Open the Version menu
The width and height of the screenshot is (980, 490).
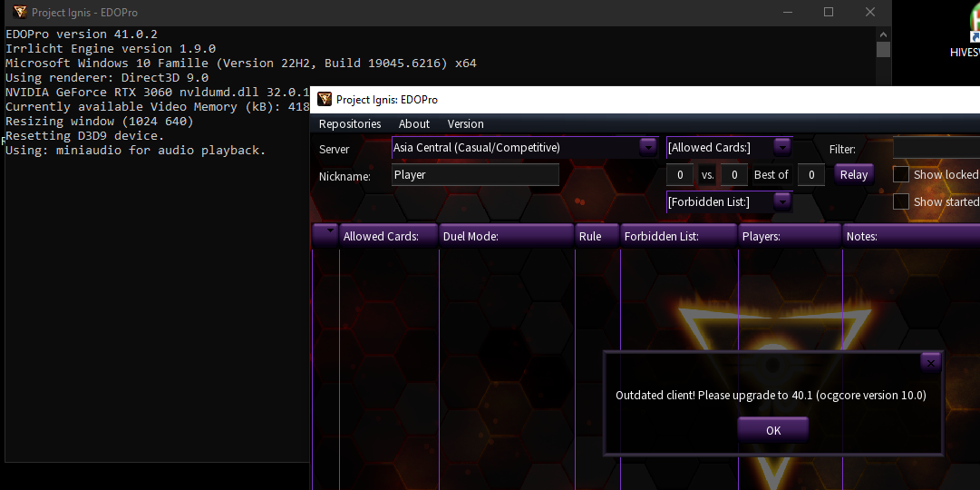(466, 123)
